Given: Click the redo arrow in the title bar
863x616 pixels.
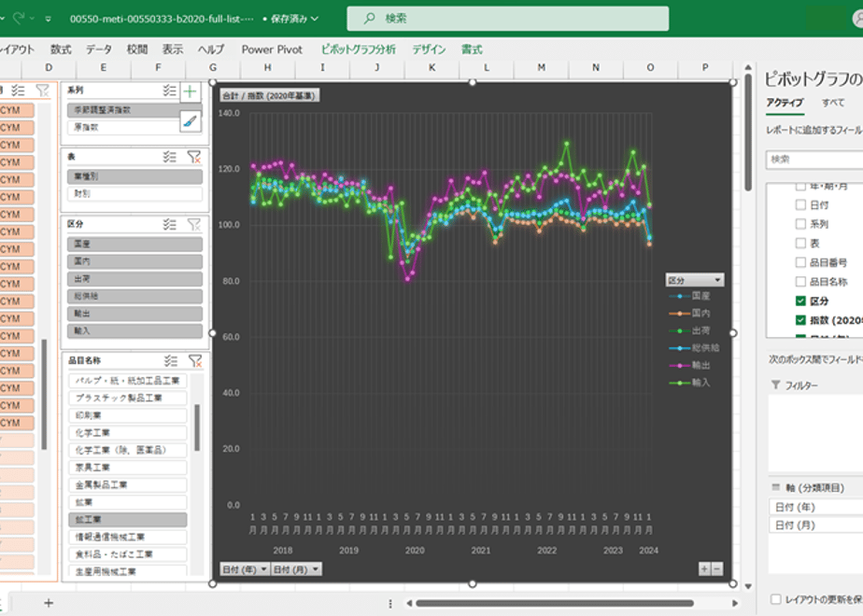Looking at the screenshot, I should [19, 18].
